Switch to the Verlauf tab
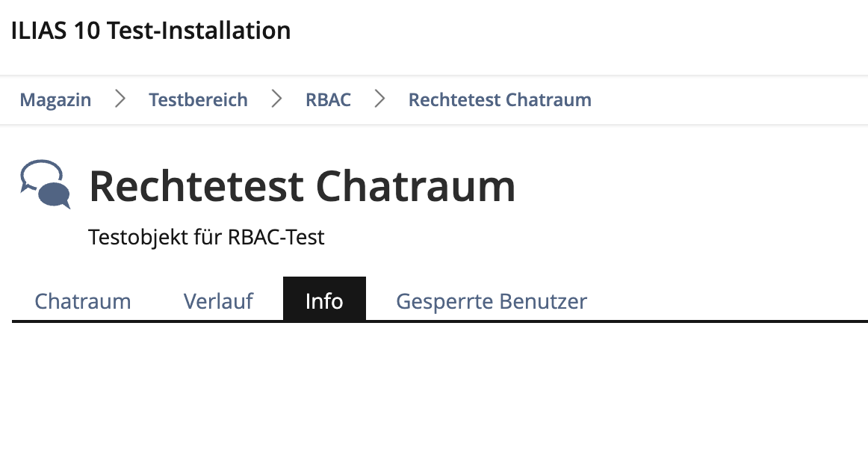The width and height of the screenshot is (868, 459). click(x=218, y=301)
